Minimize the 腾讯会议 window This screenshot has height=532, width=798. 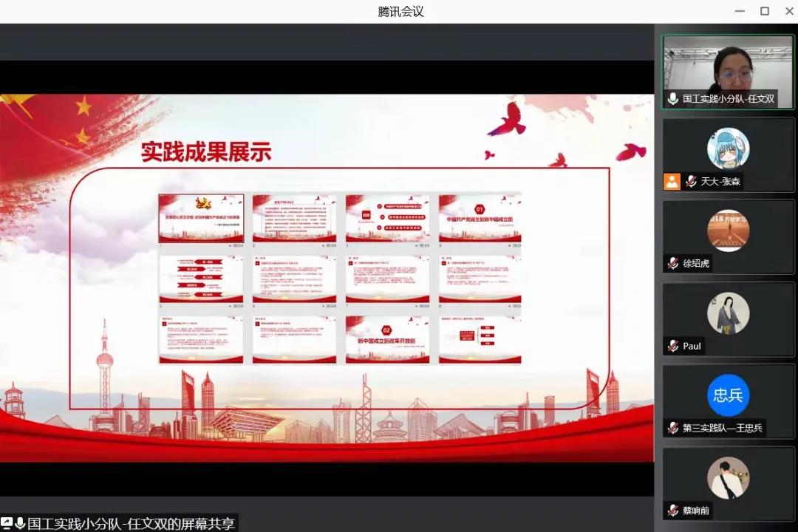(x=740, y=11)
